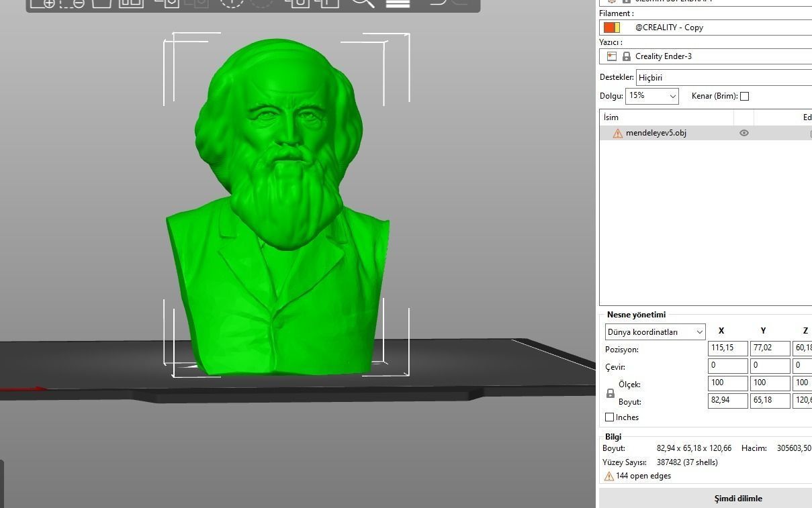Screen dimensions: 812x508
Task: Click the Pozisyon X field 115,15
Action: [x=728, y=348]
